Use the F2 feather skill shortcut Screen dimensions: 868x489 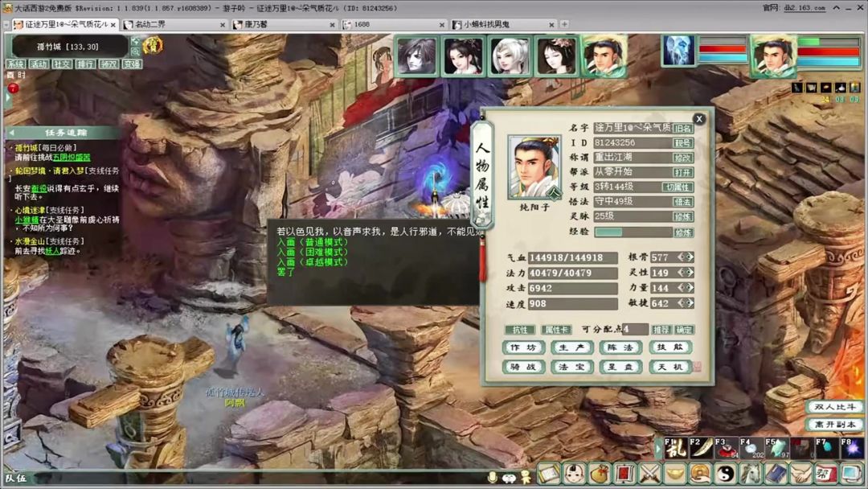[700, 447]
